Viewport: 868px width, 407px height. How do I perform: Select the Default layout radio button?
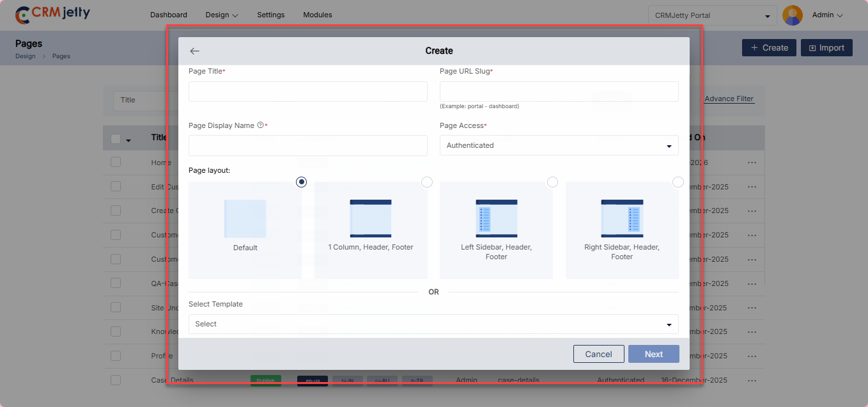click(x=302, y=182)
